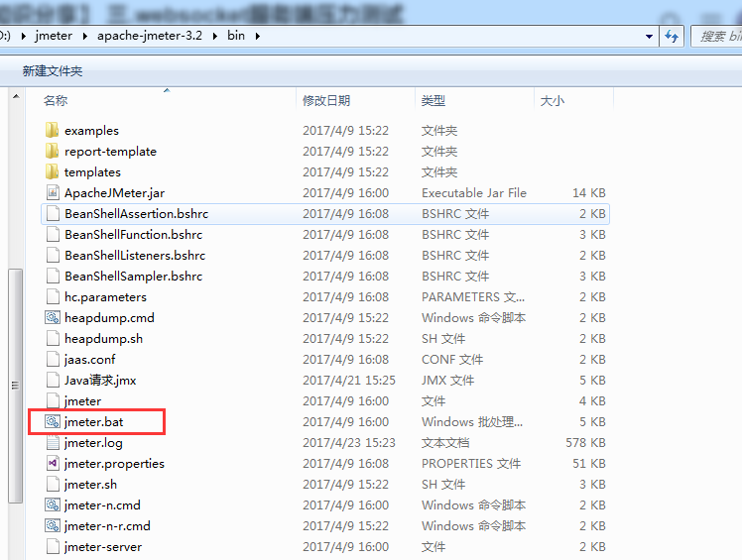Click the jmeter.log text document icon
Image resolution: width=742 pixels, height=560 pixels.
tap(53, 442)
